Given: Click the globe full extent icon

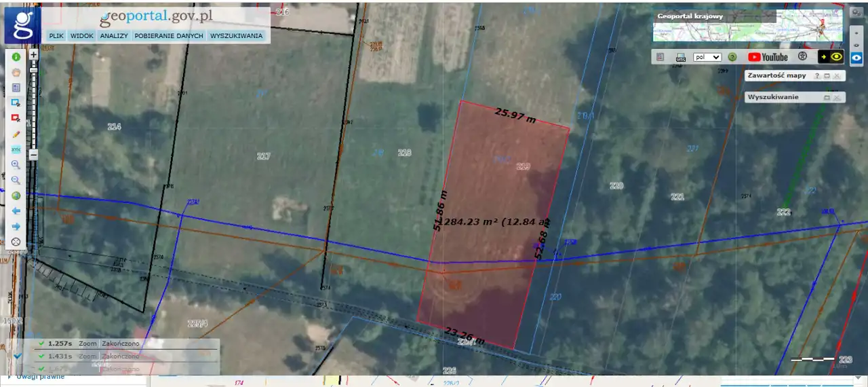Looking at the screenshot, I should pos(16,196).
